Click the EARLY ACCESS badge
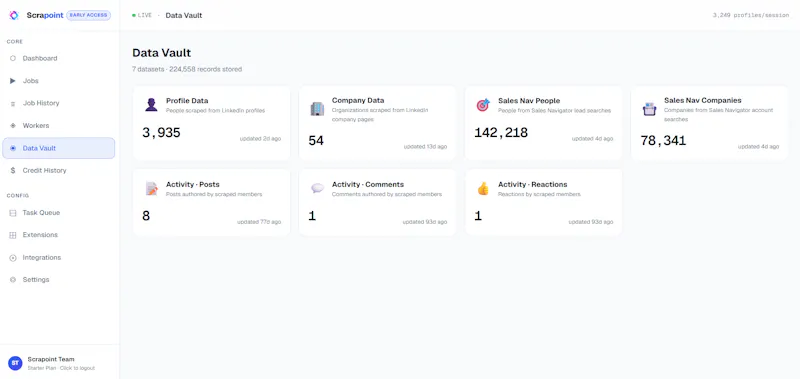Viewport: 800px width, 379px height. (x=88, y=15)
